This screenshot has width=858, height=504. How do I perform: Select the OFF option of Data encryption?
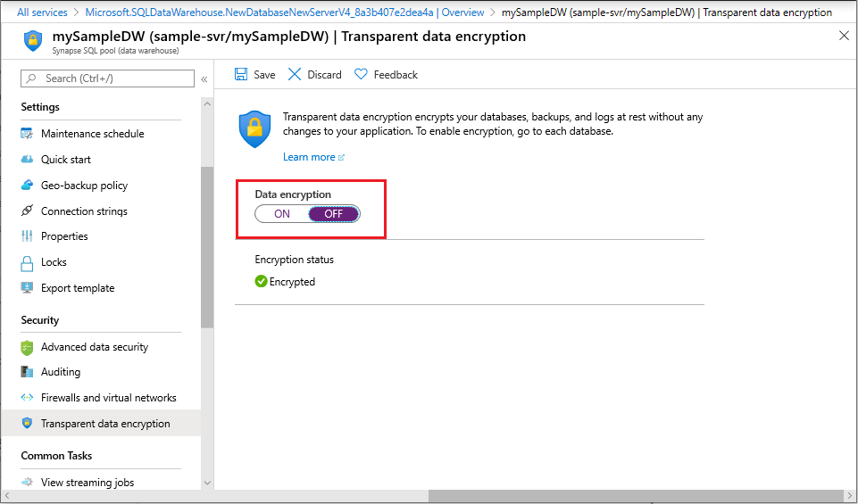tap(333, 214)
